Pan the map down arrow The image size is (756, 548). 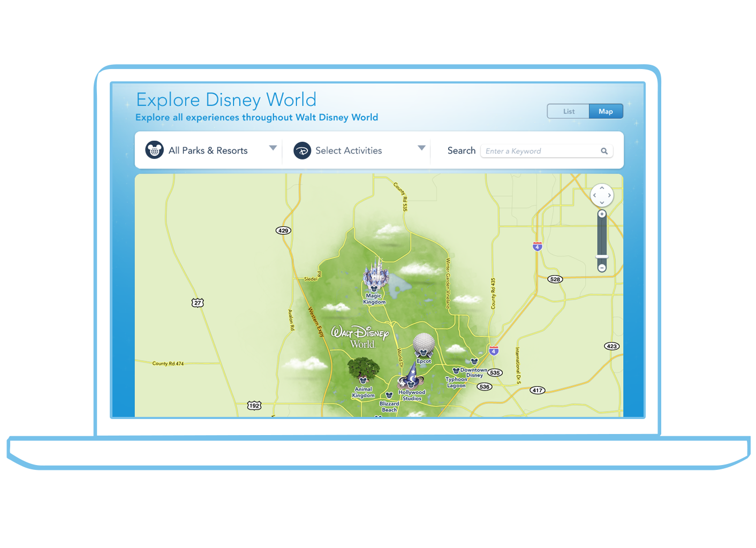coord(602,202)
